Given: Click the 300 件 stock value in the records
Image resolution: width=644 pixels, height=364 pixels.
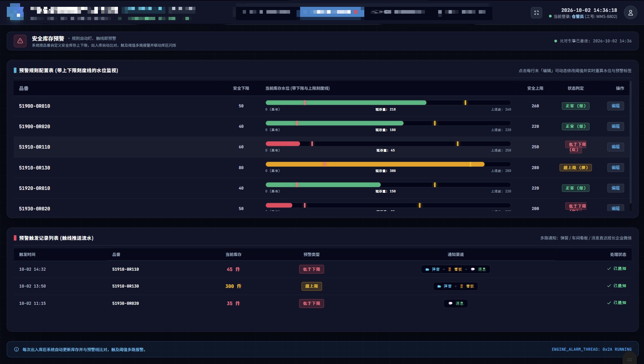Looking at the screenshot, I should [233, 286].
